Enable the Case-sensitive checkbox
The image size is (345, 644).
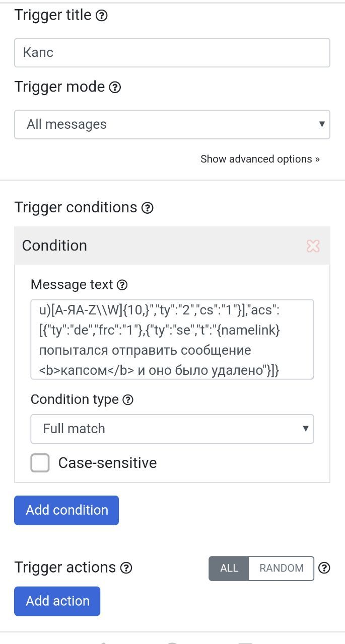click(40, 463)
